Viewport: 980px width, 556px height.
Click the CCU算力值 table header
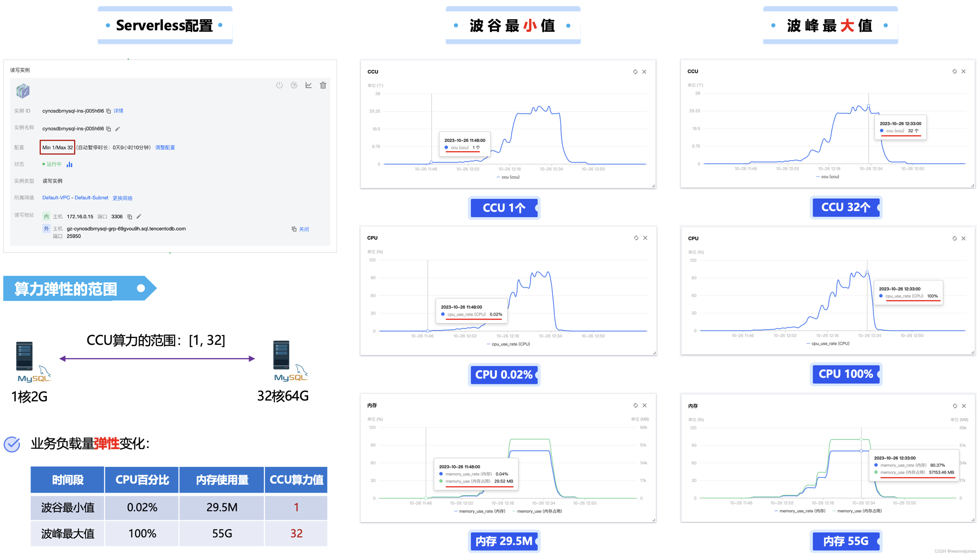(x=296, y=480)
